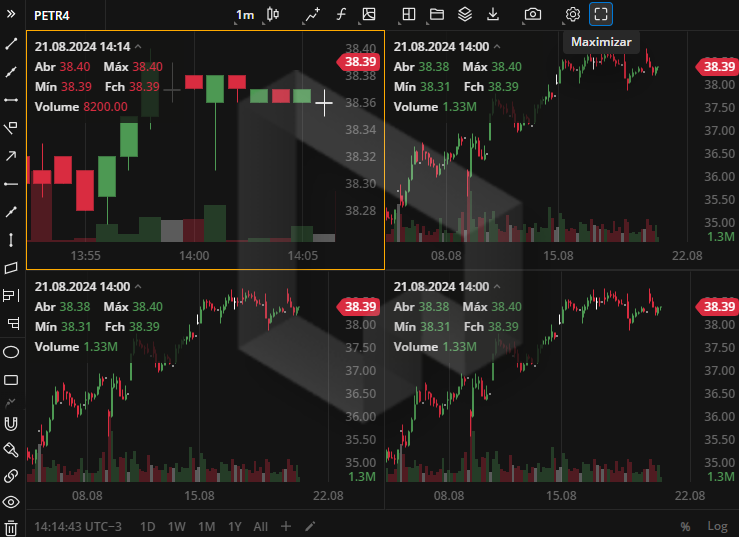Viewport: 739px width, 537px height.
Task: Select the All range tab
Action: tap(261, 526)
